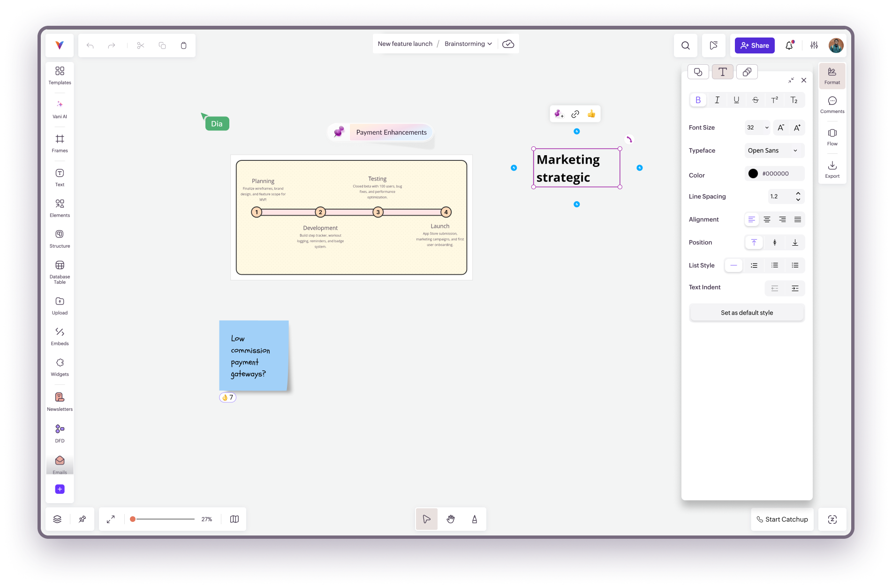Click the Share button
Image resolution: width=892 pixels, height=588 pixels.
click(755, 45)
